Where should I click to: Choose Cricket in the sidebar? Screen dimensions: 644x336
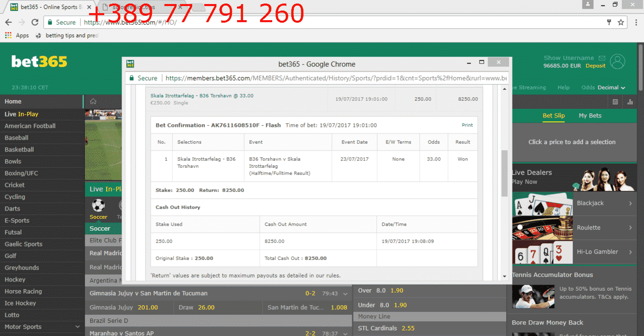42,185
